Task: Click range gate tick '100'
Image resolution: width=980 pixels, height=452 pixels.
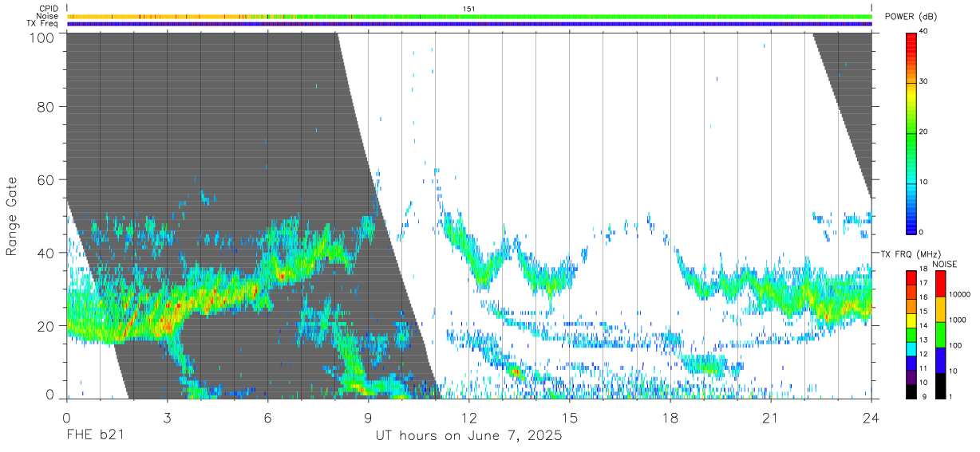Action: coord(41,37)
